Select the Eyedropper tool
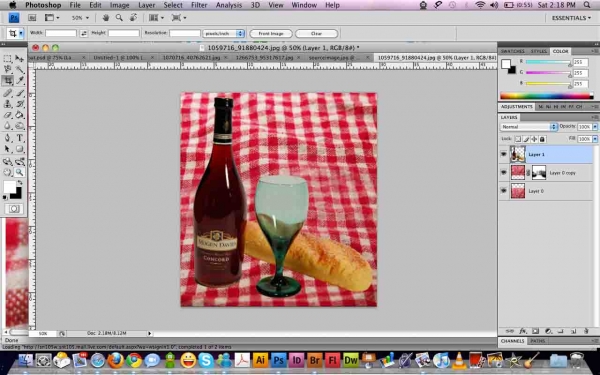This screenshot has width=600, height=375. point(20,80)
